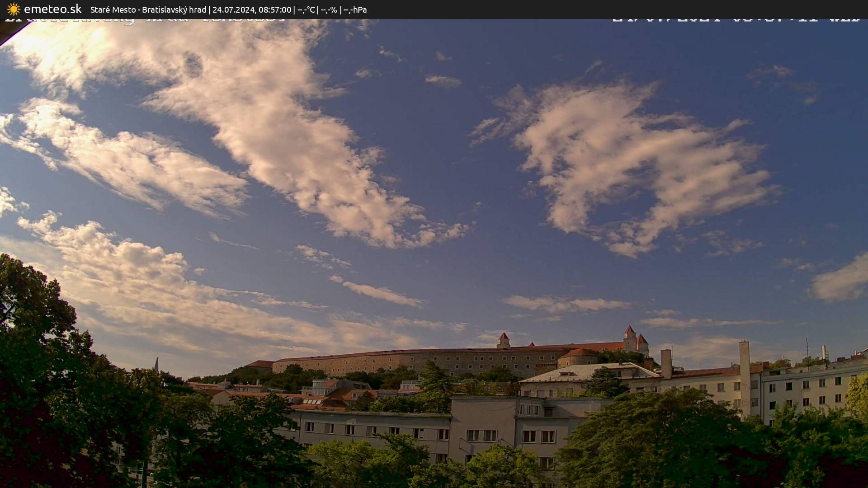Click the pressure hPa reading

(x=355, y=9)
